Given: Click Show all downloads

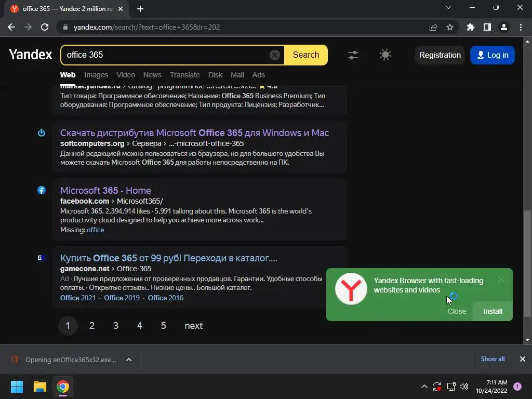Looking at the screenshot, I should [x=493, y=359].
